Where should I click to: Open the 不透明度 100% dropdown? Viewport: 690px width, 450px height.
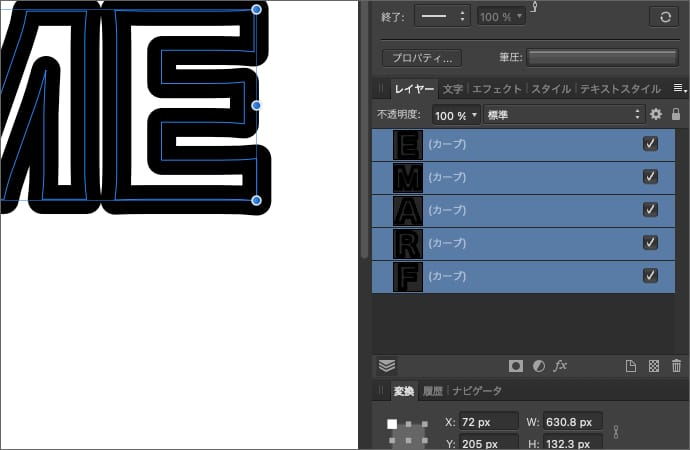(456, 115)
